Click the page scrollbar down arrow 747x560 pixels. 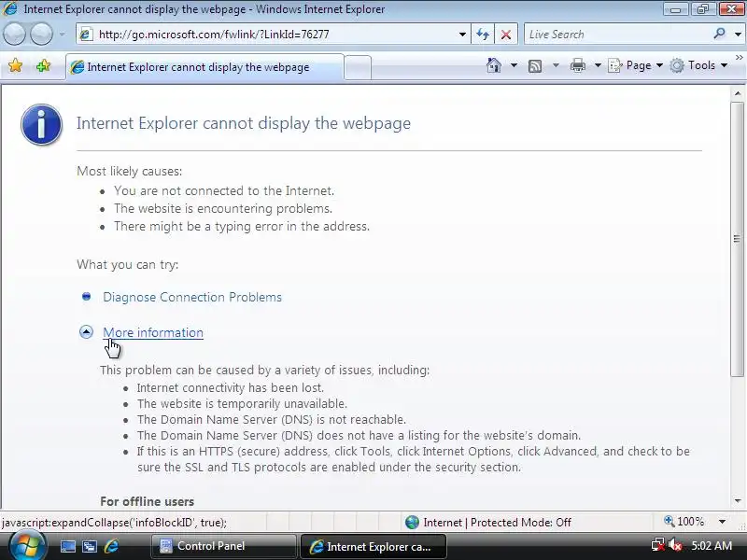coord(738,501)
